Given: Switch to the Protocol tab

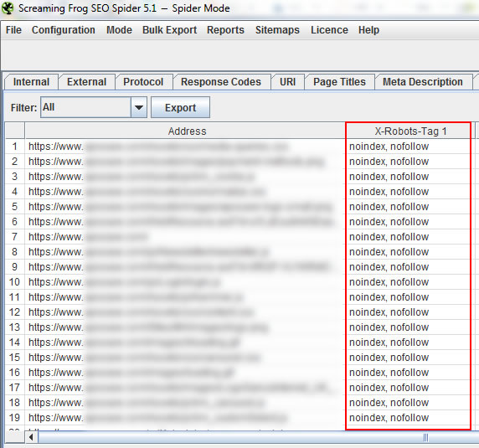Looking at the screenshot, I should [143, 82].
